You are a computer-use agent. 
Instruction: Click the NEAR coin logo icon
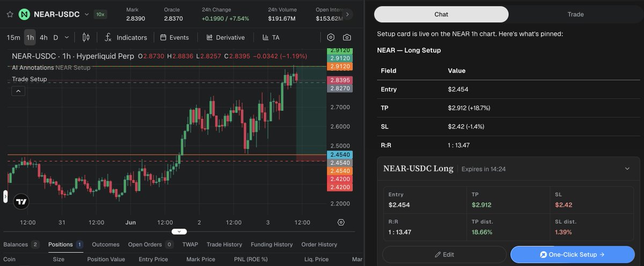point(24,14)
